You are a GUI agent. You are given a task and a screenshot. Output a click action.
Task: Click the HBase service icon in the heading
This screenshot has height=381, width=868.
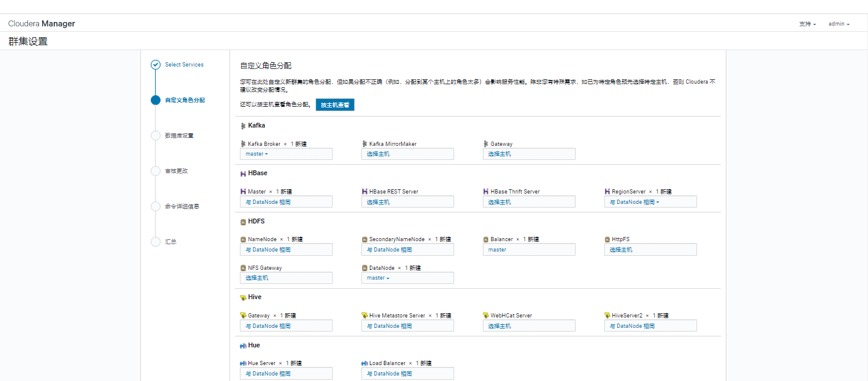[243, 173]
